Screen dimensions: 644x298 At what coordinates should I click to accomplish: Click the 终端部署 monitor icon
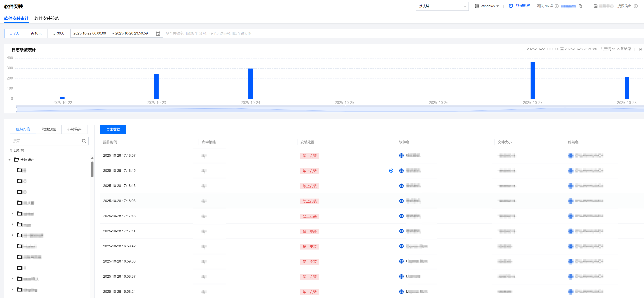511,6
